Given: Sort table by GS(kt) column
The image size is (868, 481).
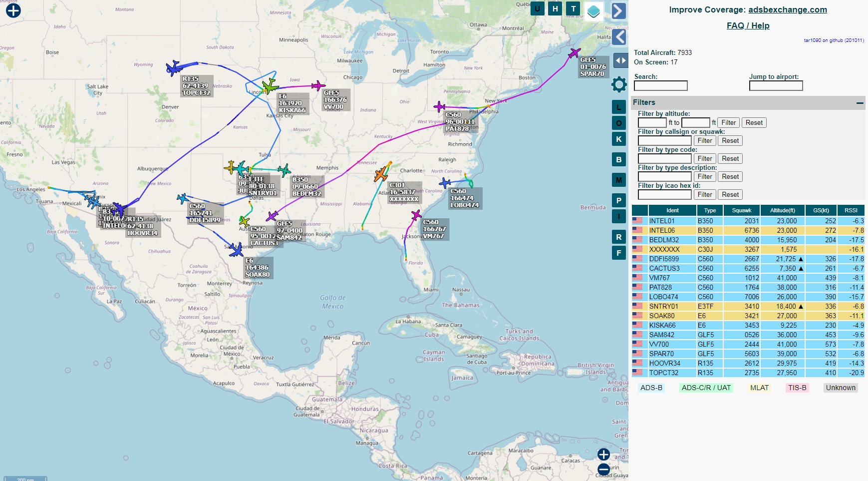Looking at the screenshot, I should 821,210.
